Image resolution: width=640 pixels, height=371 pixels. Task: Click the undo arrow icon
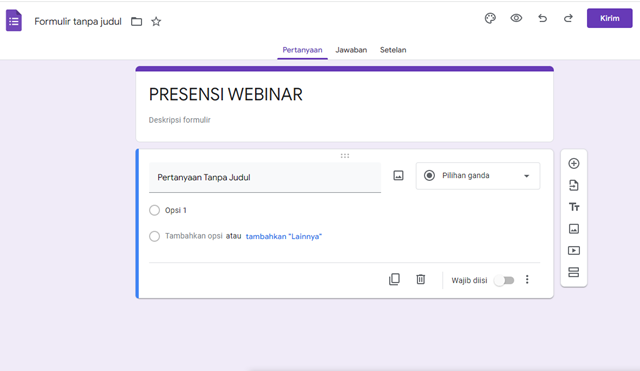(x=542, y=18)
